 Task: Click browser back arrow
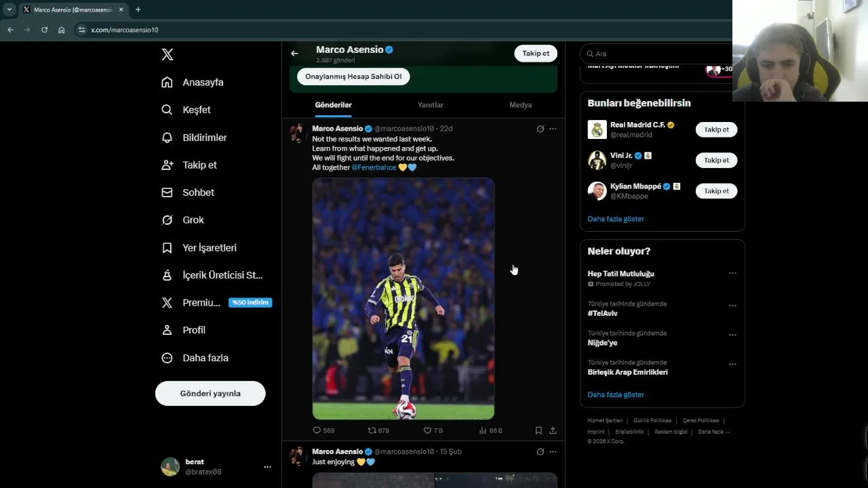(x=10, y=30)
